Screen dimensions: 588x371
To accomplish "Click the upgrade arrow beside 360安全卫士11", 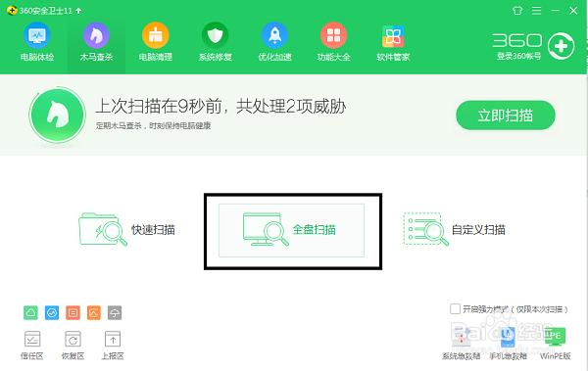I will point(78,11).
